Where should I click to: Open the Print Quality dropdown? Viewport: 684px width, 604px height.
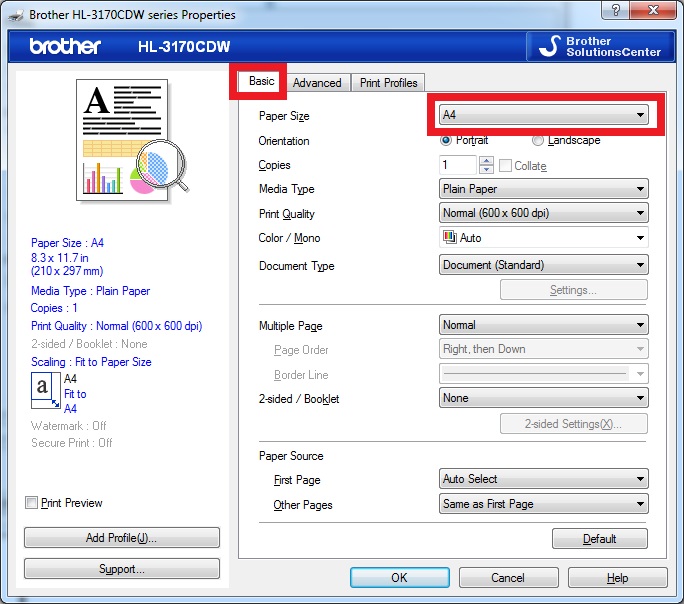[544, 213]
